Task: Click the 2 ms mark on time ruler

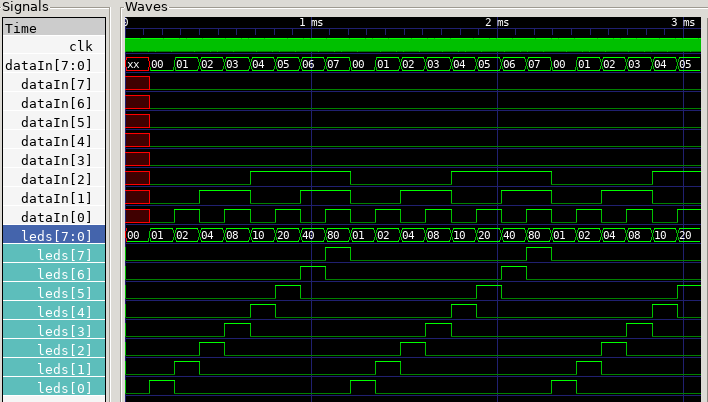Action: click(x=497, y=23)
